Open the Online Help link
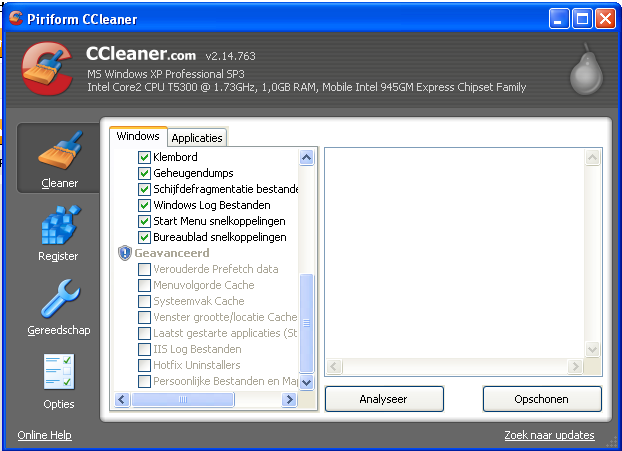This screenshot has height=451, width=622. (x=44, y=435)
